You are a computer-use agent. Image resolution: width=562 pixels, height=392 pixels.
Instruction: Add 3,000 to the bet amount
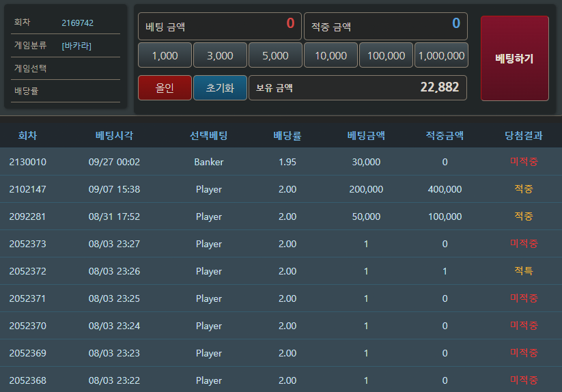coord(220,55)
